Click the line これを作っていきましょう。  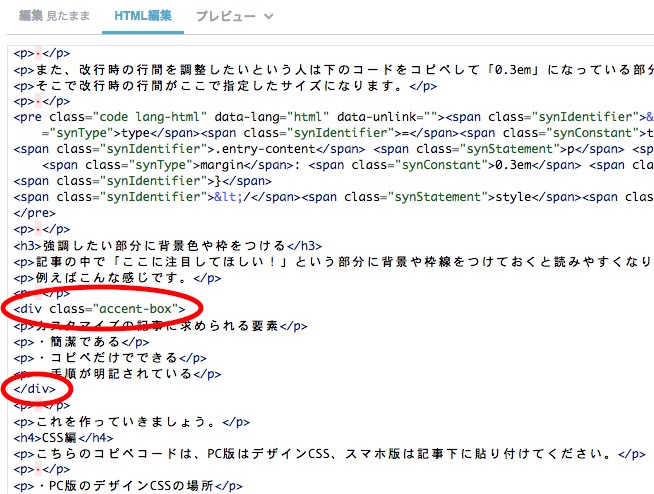(x=132, y=422)
